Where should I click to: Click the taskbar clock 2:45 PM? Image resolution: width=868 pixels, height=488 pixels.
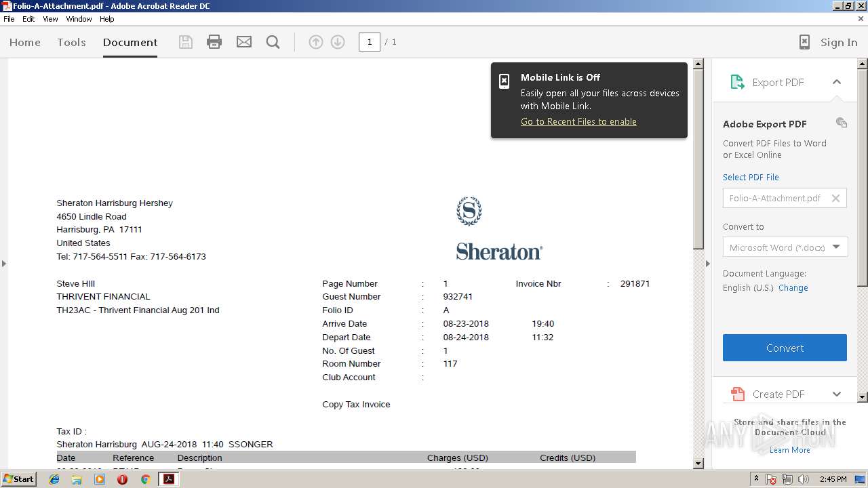click(x=833, y=479)
